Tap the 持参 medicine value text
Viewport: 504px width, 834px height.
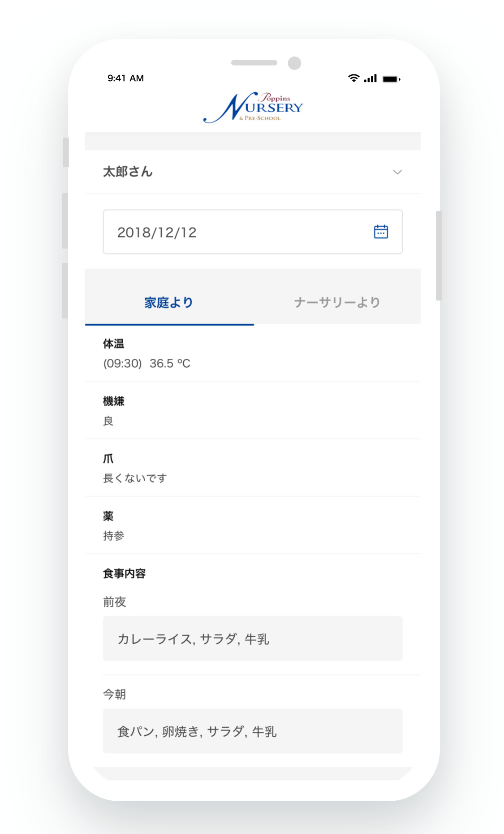tap(114, 536)
